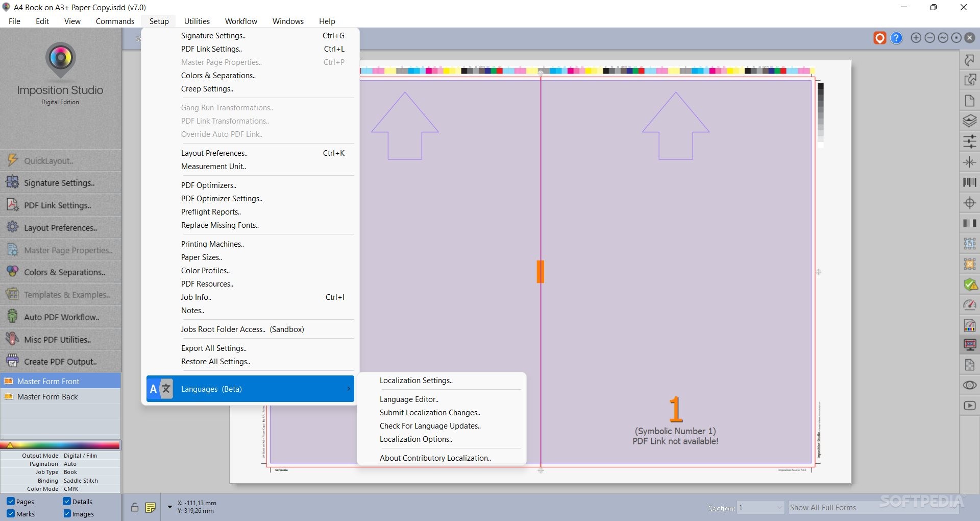This screenshot has height=521, width=980.
Task: Toggle the Pages checkbox
Action: (11, 502)
